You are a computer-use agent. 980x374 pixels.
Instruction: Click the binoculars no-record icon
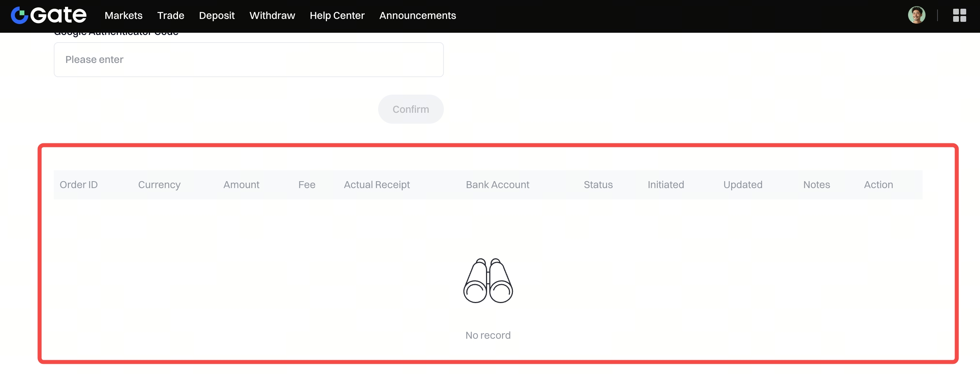tap(488, 281)
